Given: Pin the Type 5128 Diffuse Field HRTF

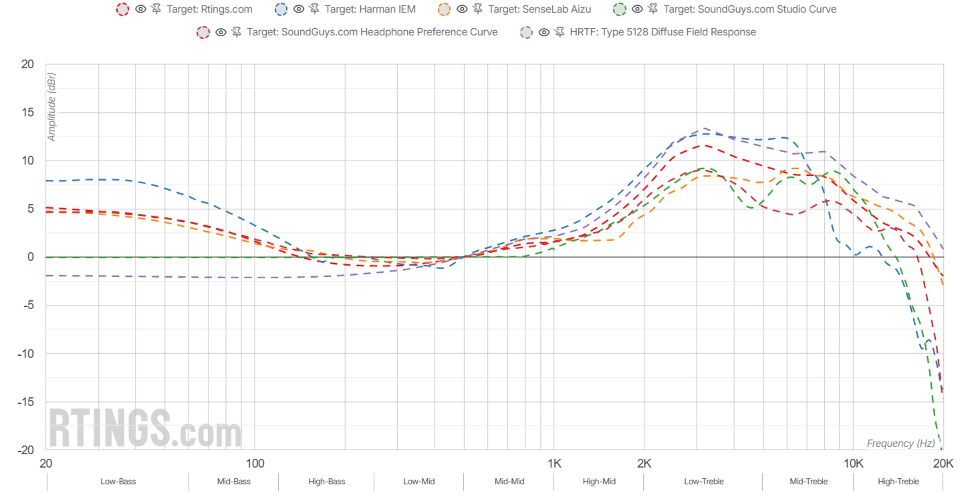Looking at the screenshot, I should pyautogui.click(x=560, y=32).
